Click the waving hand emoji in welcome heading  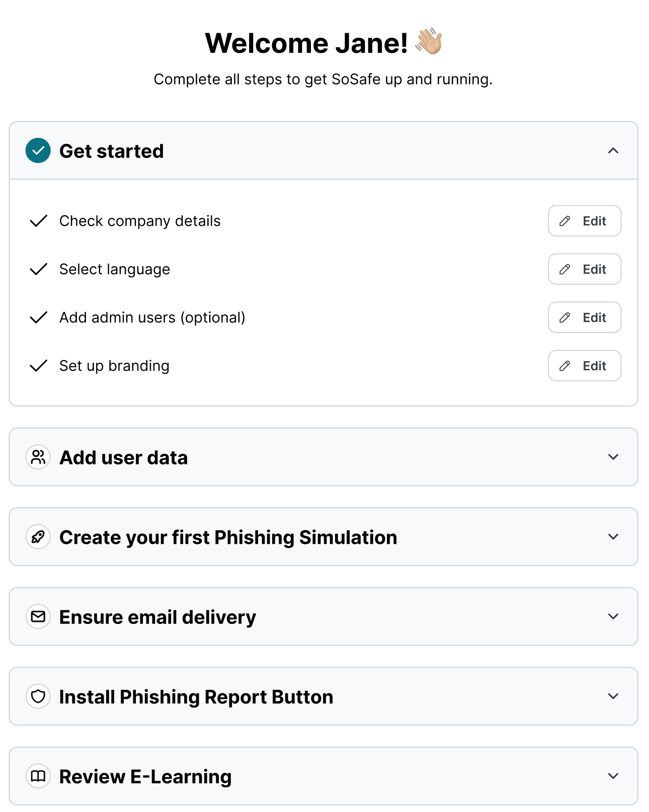(429, 42)
